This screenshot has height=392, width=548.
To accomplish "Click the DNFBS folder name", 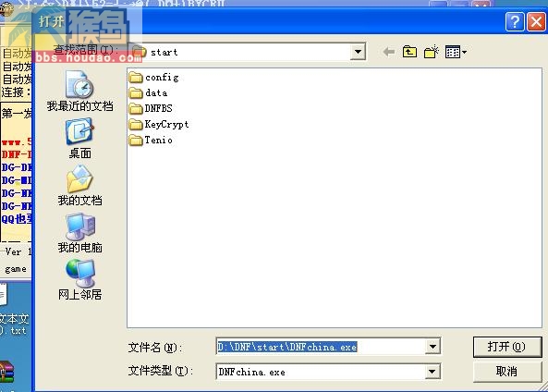I will pos(159,108).
